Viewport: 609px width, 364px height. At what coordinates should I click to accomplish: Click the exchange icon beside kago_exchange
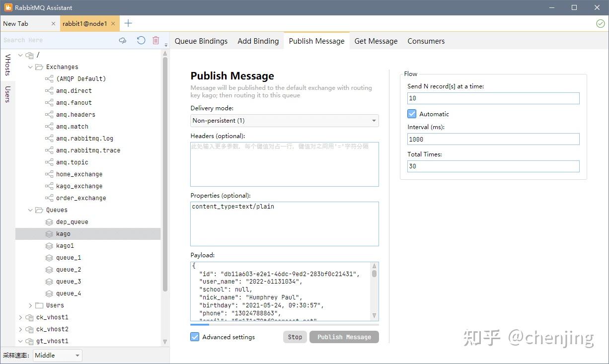pos(49,186)
